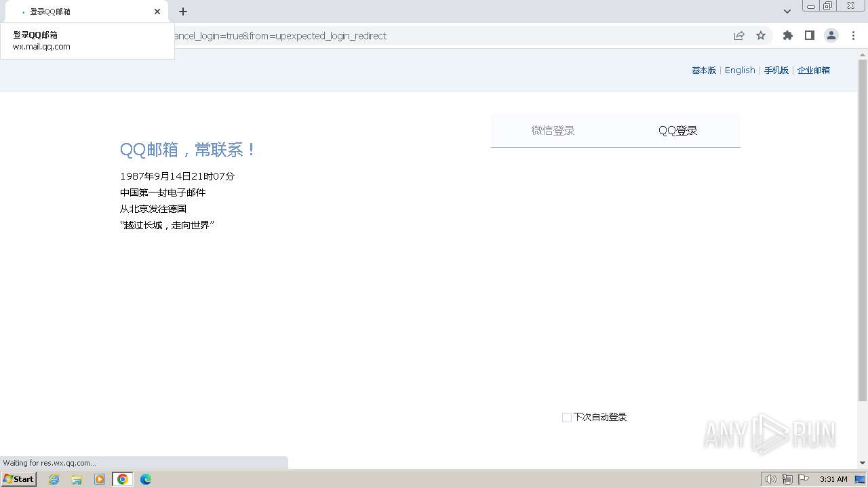Viewport: 868px width, 488px height.
Task: Click the scrollbar up arrow
Action: point(863,54)
